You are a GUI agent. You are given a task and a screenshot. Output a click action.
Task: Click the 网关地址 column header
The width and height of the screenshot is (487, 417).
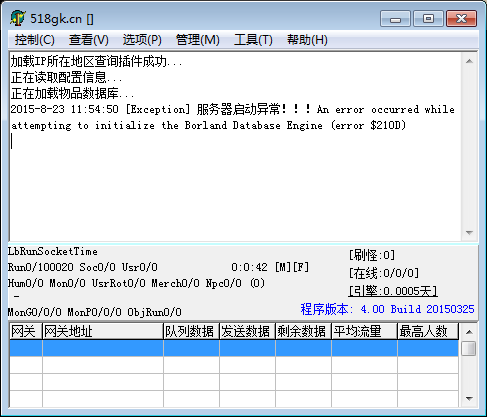[103, 331]
